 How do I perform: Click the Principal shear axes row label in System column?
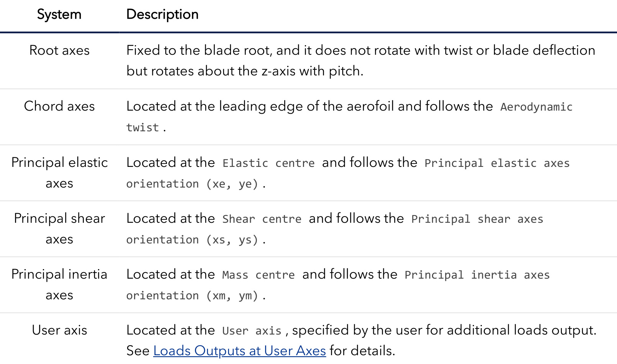click(x=59, y=229)
